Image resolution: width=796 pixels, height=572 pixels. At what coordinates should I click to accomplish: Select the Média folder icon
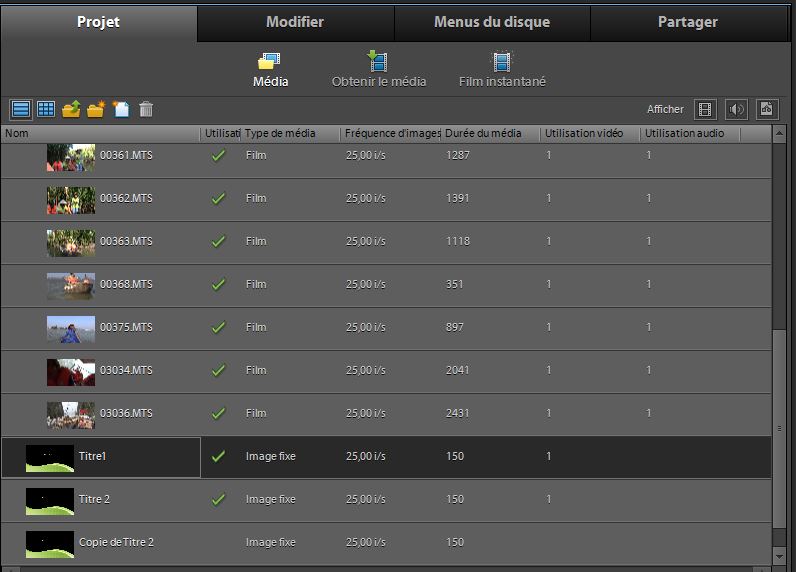pyautogui.click(x=270, y=61)
